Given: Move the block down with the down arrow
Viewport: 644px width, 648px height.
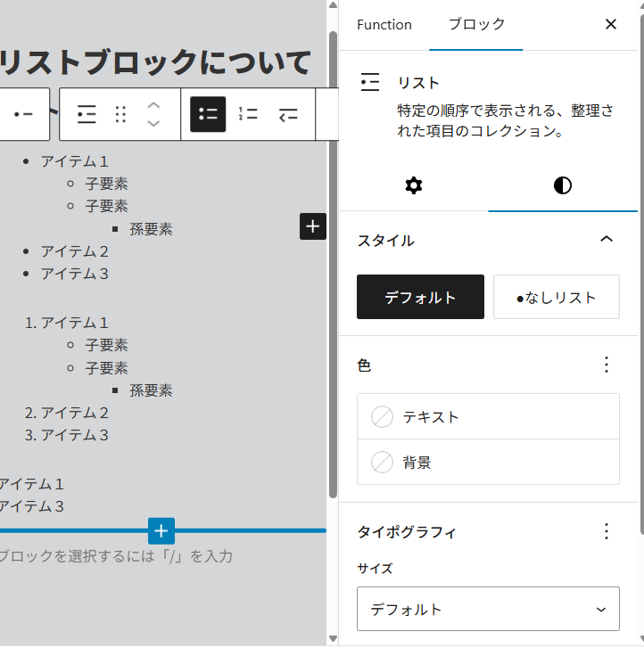Looking at the screenshot, I should (153, 124).
